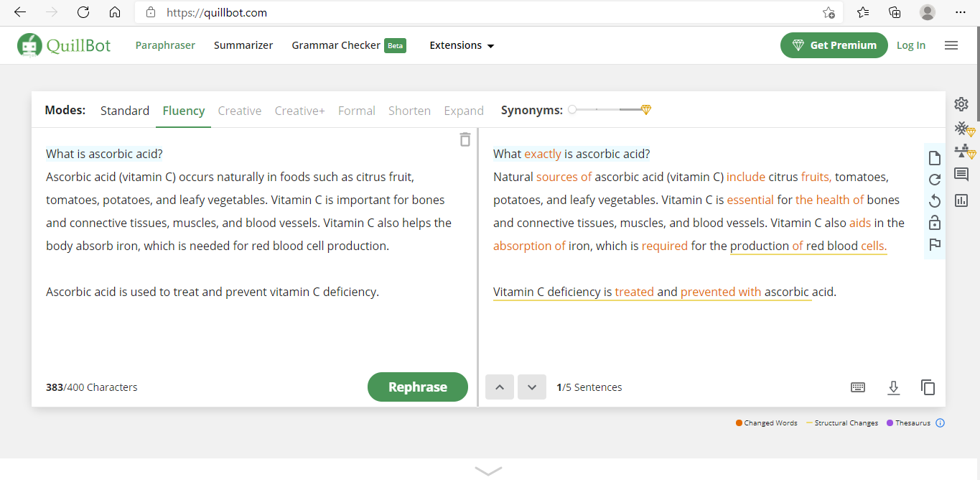The image size is (980, 480).
Task: View statistics chart icon
Action: point(961,200)
